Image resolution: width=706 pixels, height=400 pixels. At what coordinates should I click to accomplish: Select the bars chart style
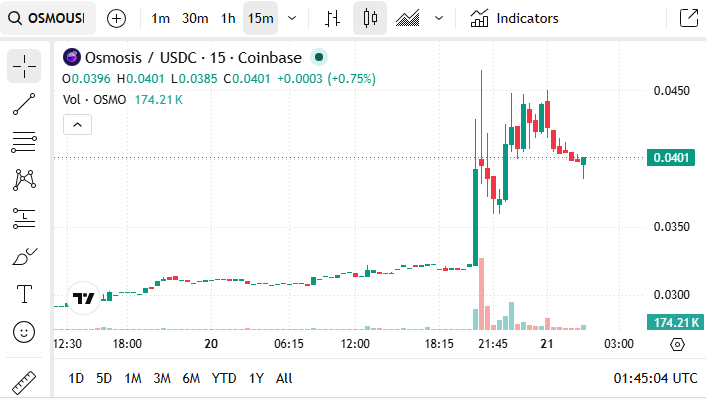pyautogui.click(x=332, y=18)
